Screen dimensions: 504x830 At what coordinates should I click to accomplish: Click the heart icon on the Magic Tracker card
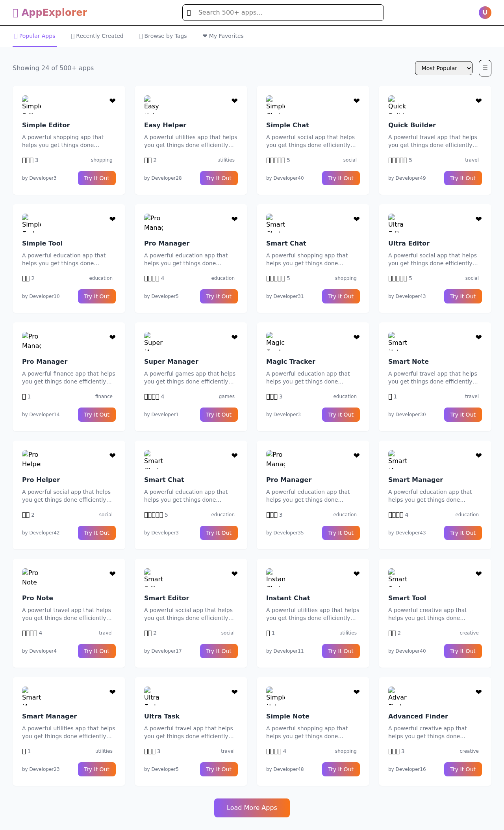click(x=356, y=337)
